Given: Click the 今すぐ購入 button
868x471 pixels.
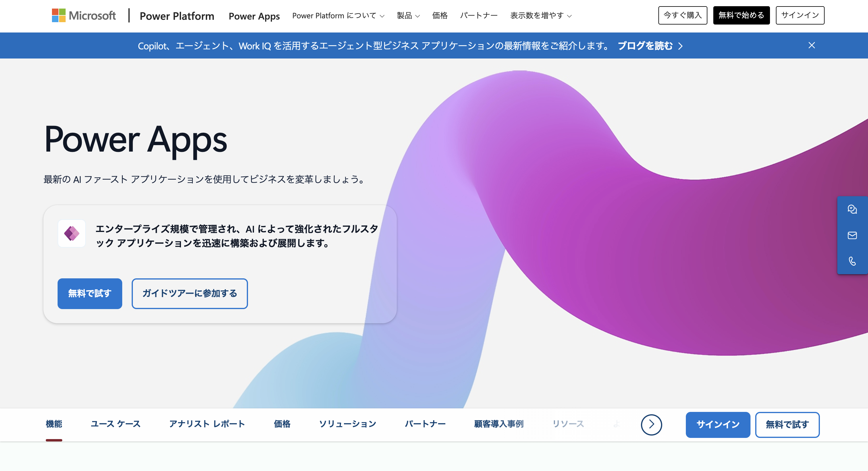Looking at the screenshot, I should coord(683,15).
